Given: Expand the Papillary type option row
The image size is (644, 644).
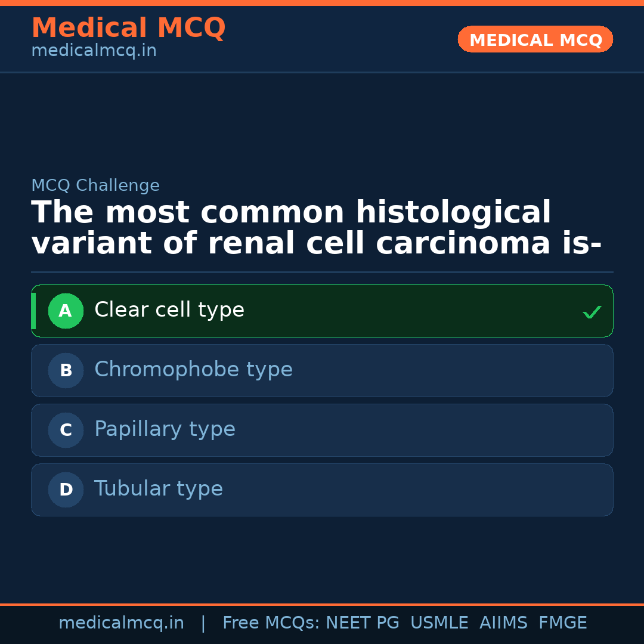Looking at the screenshot, I should (322, 430).
